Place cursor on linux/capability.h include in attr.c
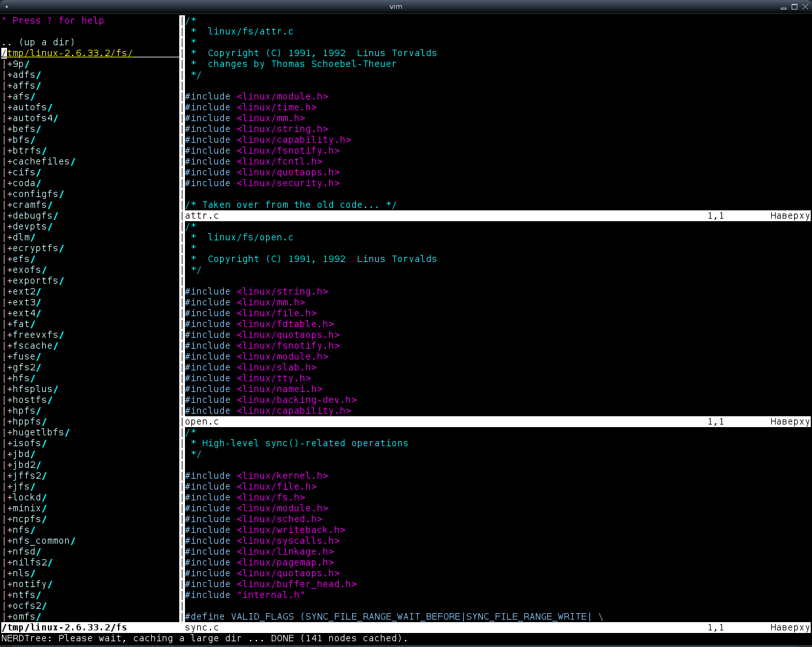812x647 pixels. [x=293, y=140]
